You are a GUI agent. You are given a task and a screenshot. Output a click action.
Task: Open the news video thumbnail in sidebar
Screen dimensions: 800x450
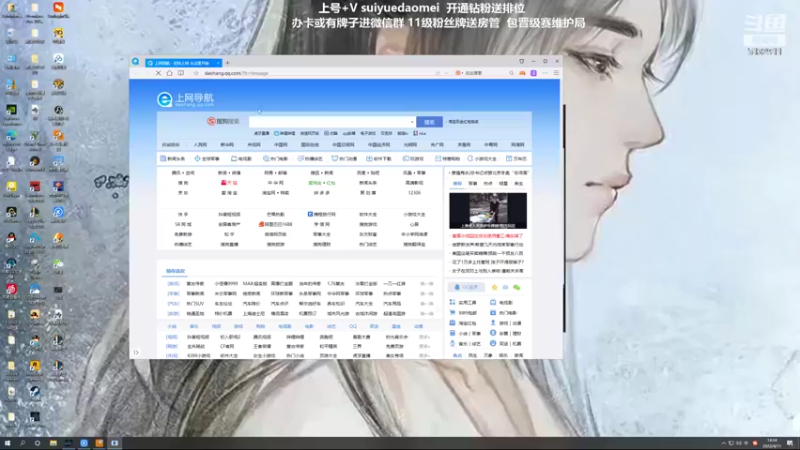pyautogui.click(x=488, y=210)
